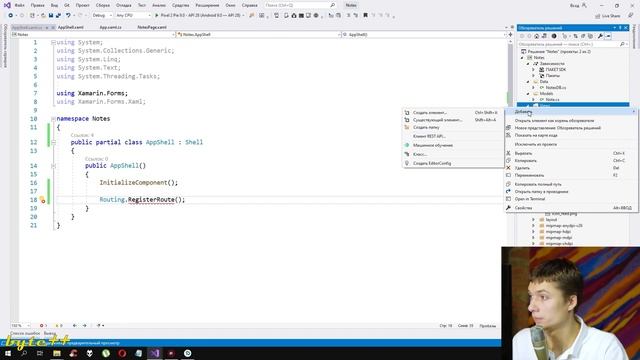Switch to the AppShell.xaml tab
Viewport: 640px width, 360px height.
(x=71, y=27)
